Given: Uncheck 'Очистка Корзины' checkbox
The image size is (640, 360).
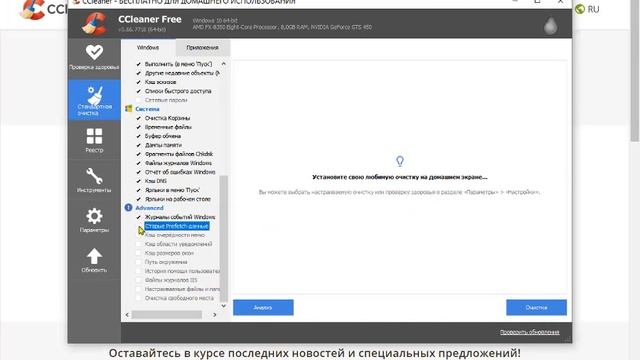Looking at the screenshot, I should 138,118.
